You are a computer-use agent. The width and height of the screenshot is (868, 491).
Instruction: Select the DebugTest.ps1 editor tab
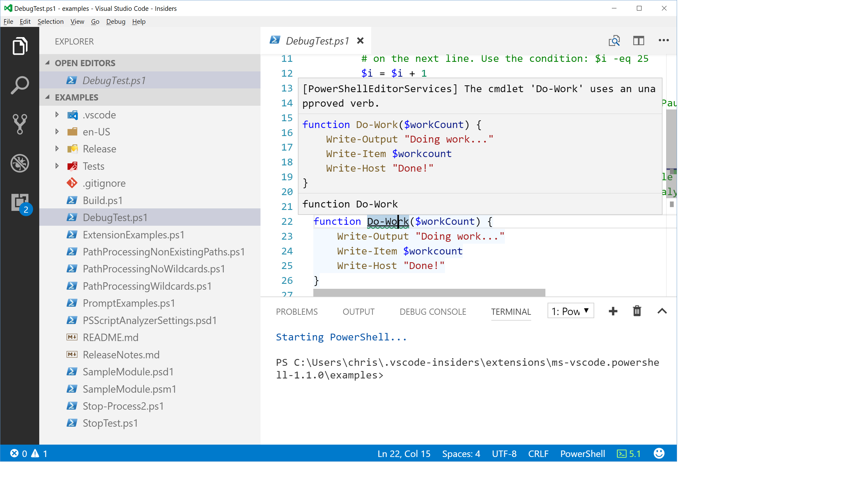pos(316,41)
